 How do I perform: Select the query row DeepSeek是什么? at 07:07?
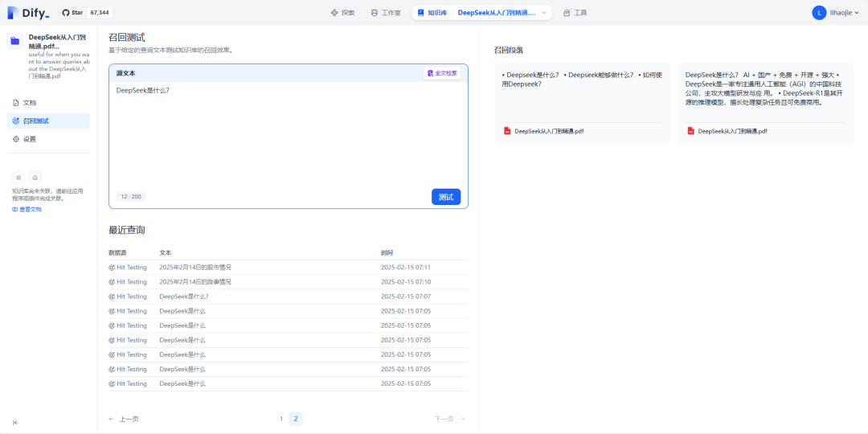tap(289, 297)
